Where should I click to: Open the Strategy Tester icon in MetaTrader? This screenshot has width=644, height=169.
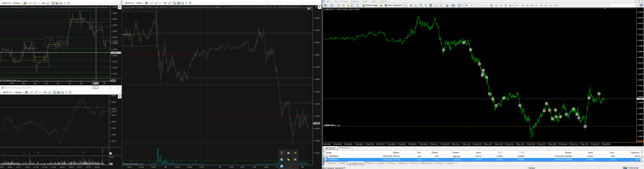(x=358, y=5)
